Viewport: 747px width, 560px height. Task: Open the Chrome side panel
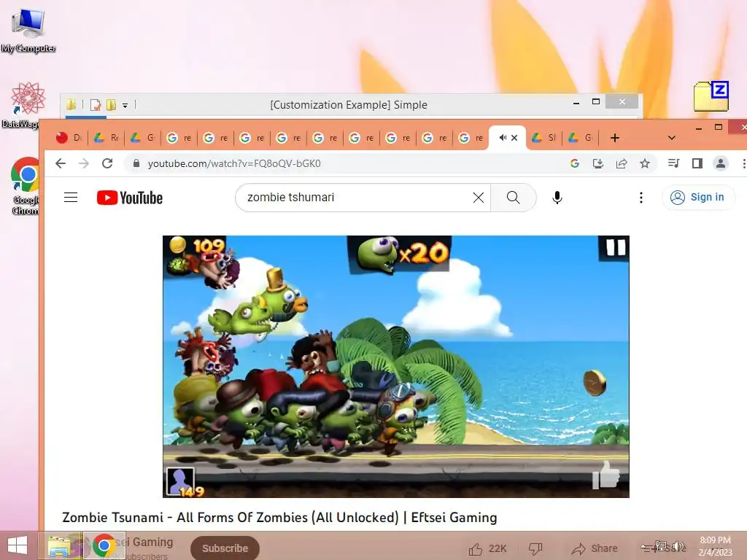[697, 164]
